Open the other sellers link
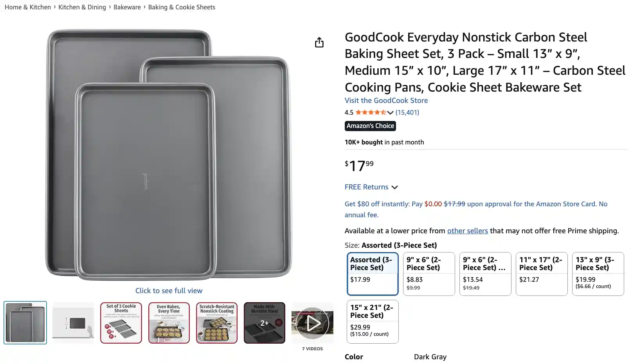The image size is (641, 364). pos(467,231)
